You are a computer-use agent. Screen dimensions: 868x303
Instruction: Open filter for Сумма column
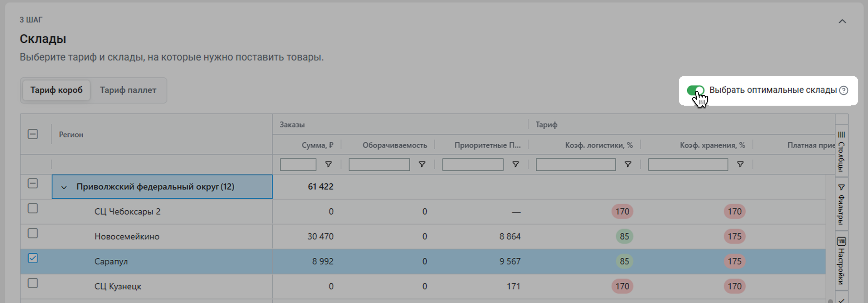coord(328,164)
